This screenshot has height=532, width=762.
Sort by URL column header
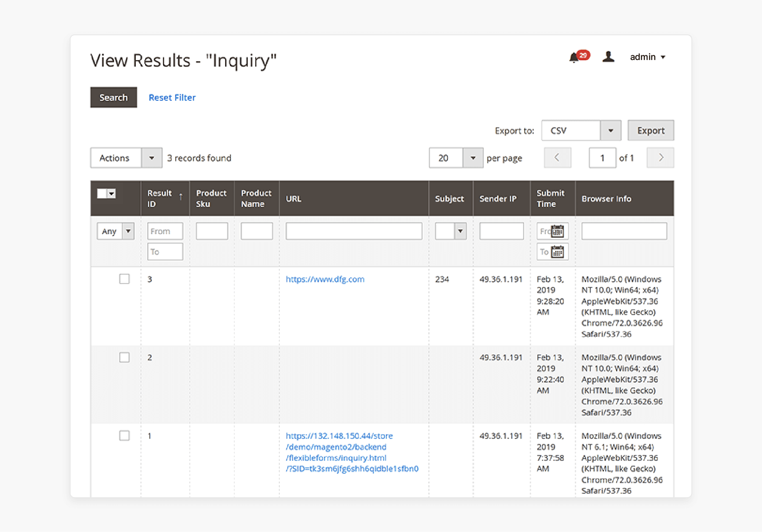coord(293,199)
